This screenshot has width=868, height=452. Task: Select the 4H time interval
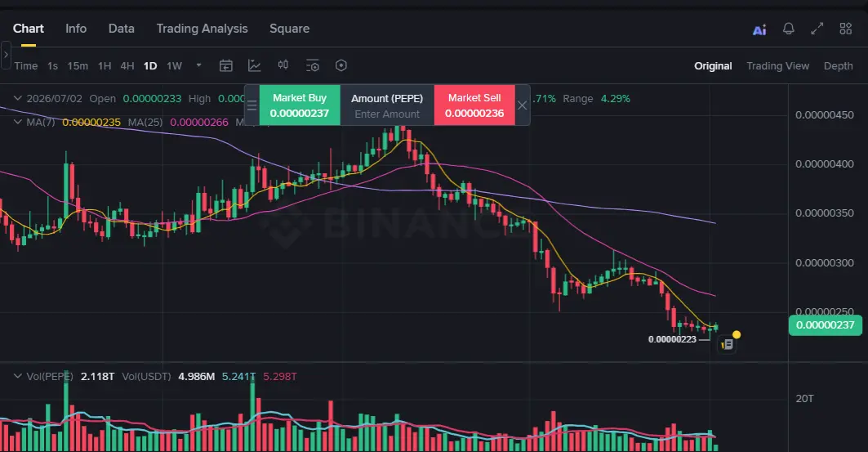pyautogui.click(x=127, y=66)
